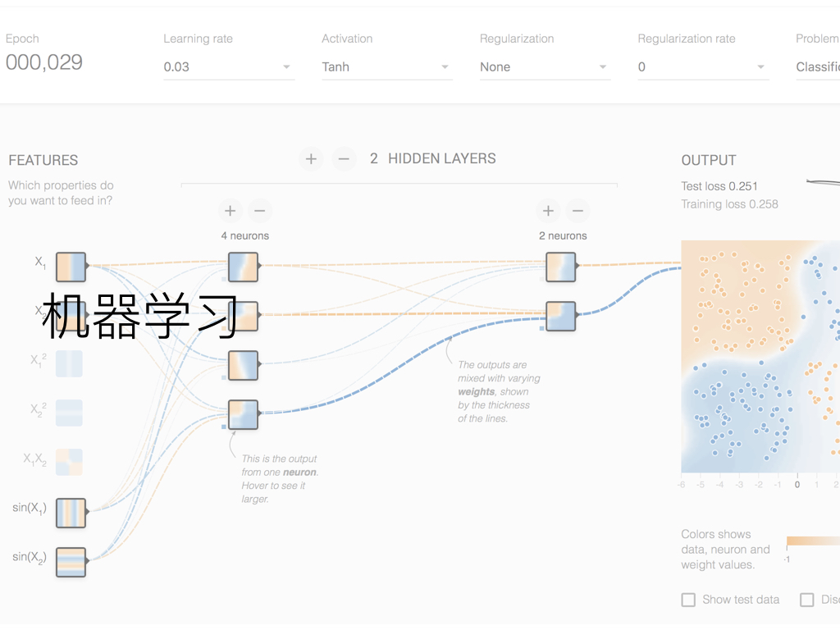Click the output decision boundary plot
This screenshot has width=840, height=630.
[x=760, y=356]
